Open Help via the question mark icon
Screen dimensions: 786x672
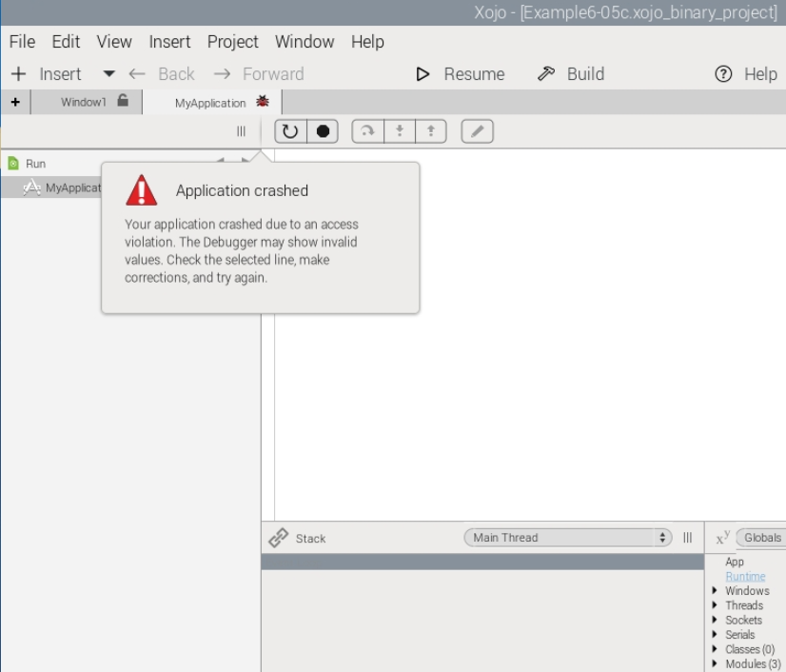pyautogui.click(x=723, y=74)
